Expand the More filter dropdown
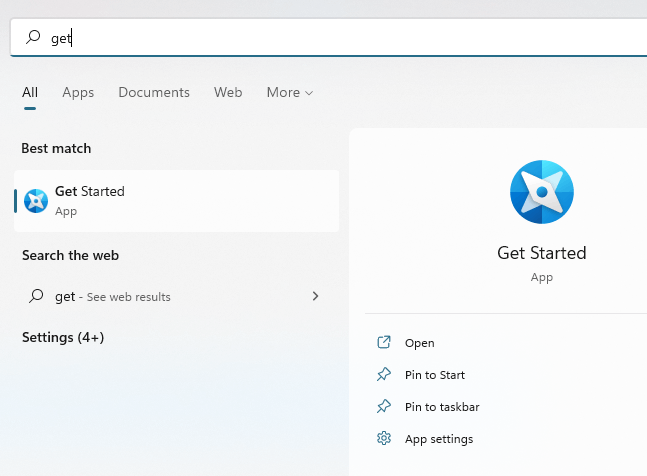The height and width of the screenshot is (476, 647). pyautogui.click(x=290, y=92)
